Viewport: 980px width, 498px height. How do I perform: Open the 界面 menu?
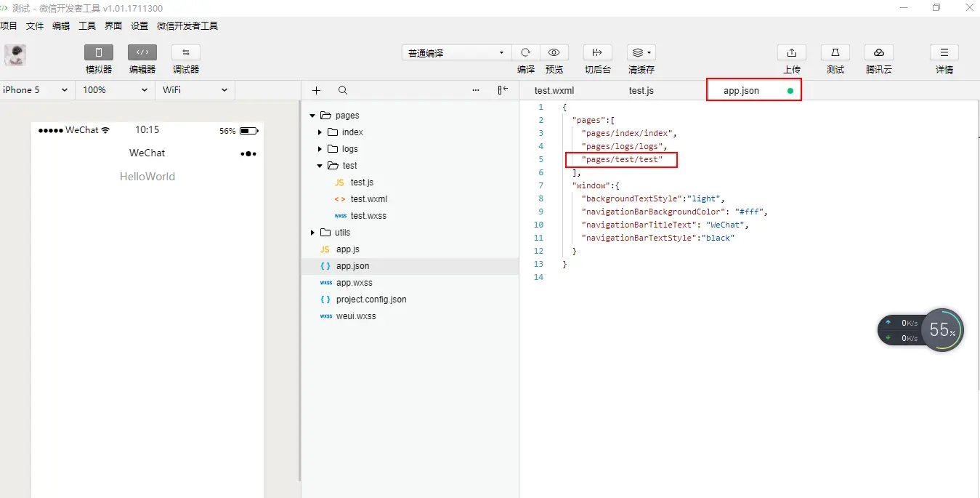click(113, 26)
